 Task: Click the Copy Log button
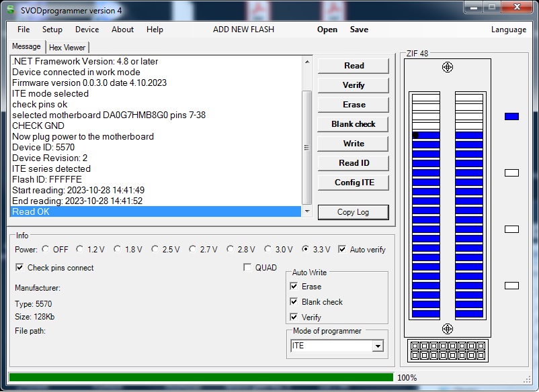(x=354, y=212)
